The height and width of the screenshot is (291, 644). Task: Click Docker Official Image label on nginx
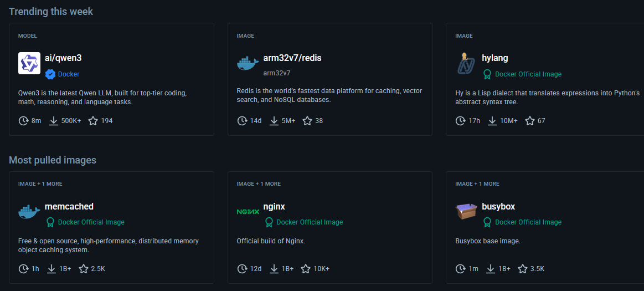pos(310,222)
